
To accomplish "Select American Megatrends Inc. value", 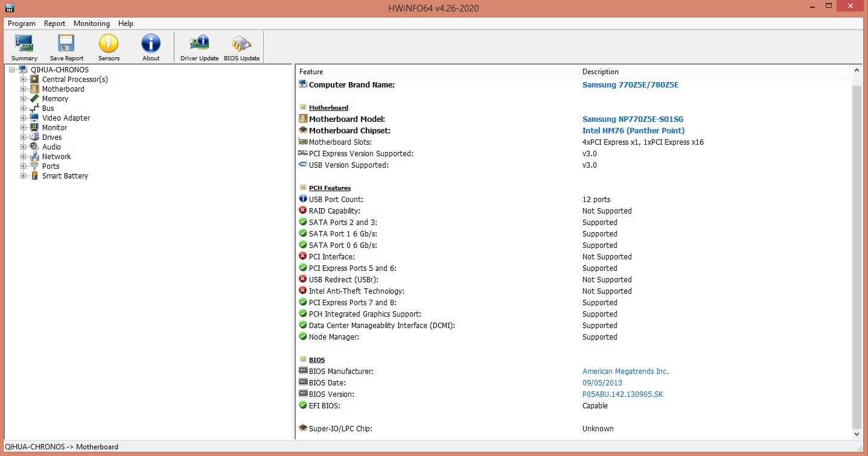I will pyautogui.click(x=625, y=372).
